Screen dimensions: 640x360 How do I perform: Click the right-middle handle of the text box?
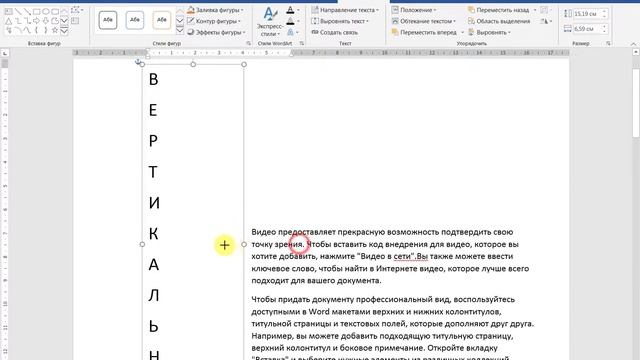[244, 244]
